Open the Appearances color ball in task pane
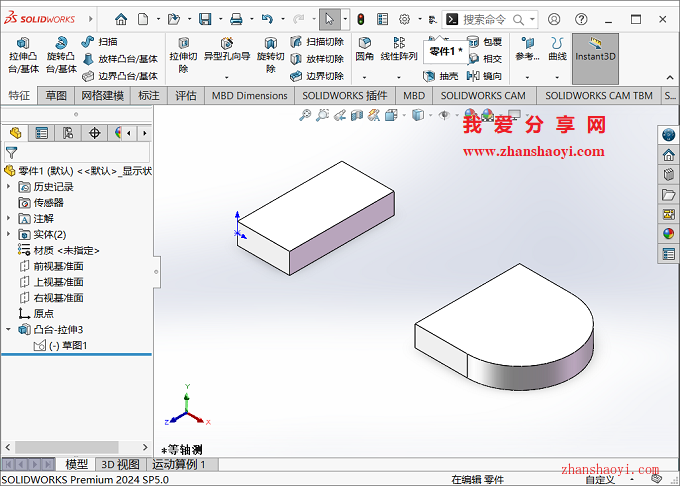 pos(668,234)
